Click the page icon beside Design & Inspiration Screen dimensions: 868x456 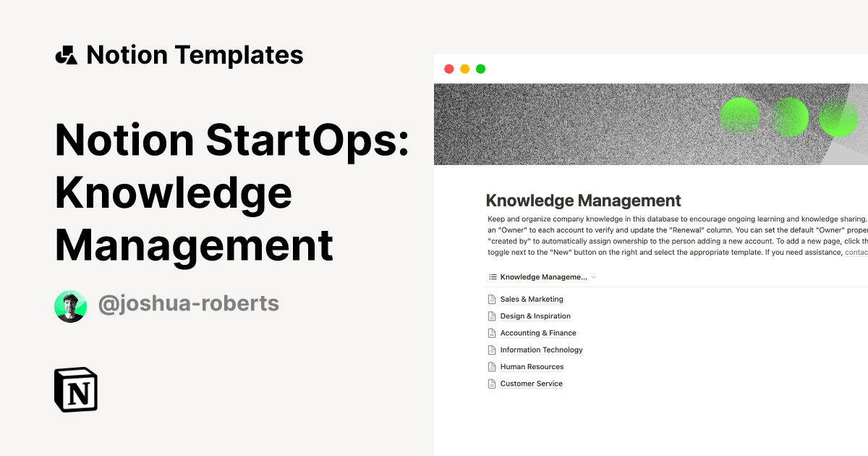click(x=492, y=316)
